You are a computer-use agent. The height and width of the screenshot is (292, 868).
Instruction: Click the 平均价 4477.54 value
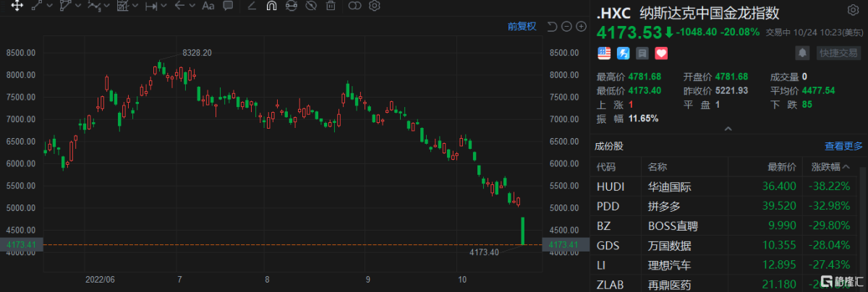tap(817, 90)
